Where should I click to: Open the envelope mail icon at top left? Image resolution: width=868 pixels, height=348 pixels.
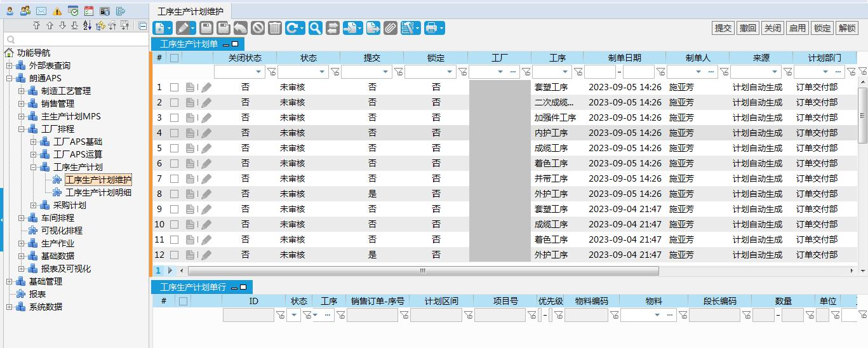coord(41,11)
